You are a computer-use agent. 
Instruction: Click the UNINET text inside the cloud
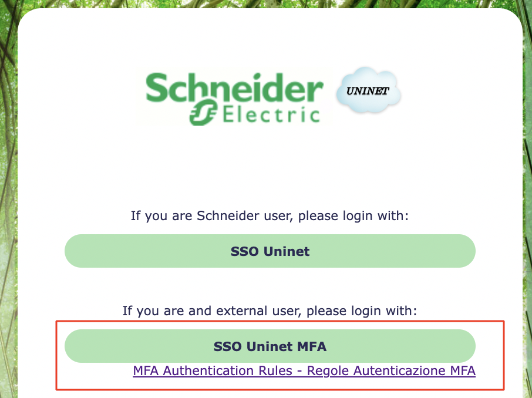pos(368,92)
